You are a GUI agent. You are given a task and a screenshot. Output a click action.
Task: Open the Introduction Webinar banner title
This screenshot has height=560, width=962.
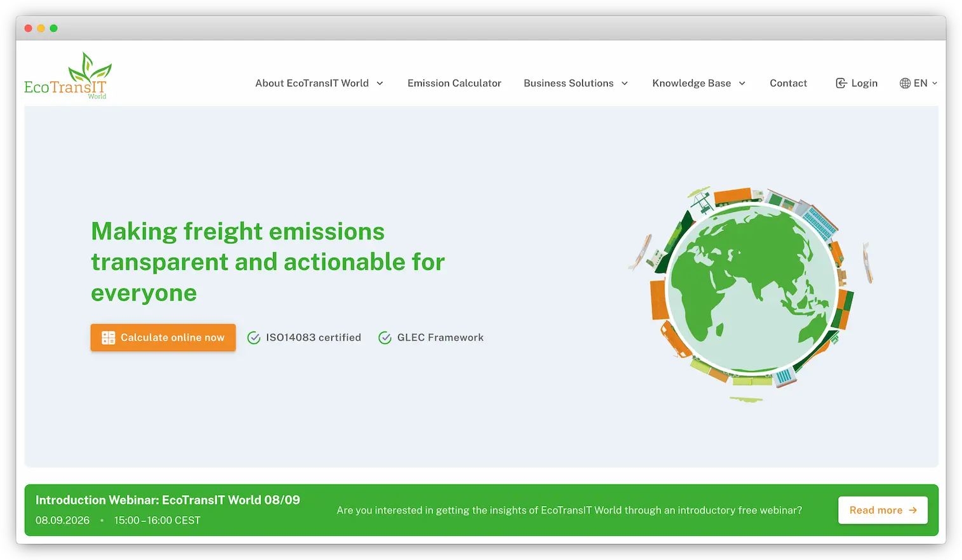168,500
